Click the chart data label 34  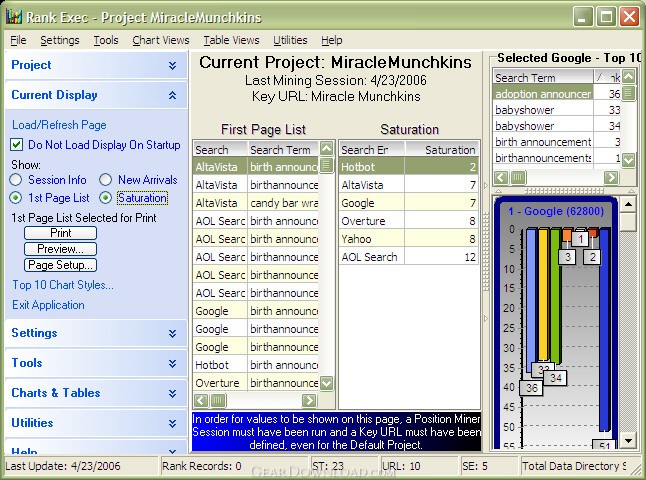555,378
